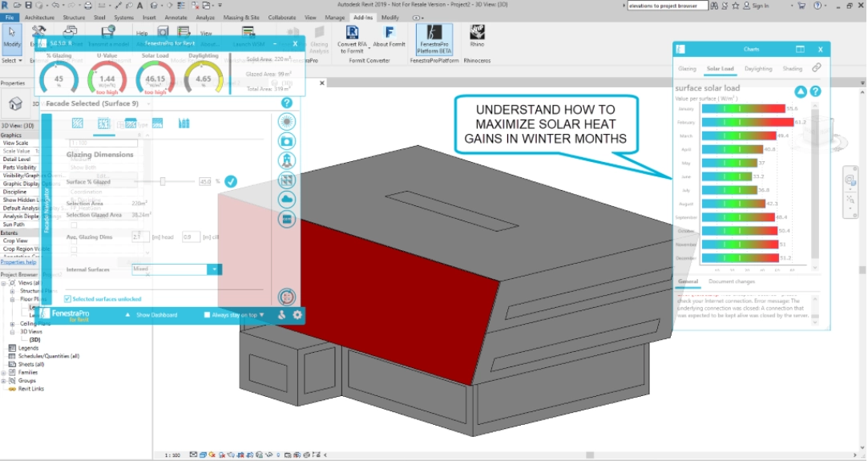
Task: Click the building skyline icon tab in FenestraPro
Action: pos(184,123)
